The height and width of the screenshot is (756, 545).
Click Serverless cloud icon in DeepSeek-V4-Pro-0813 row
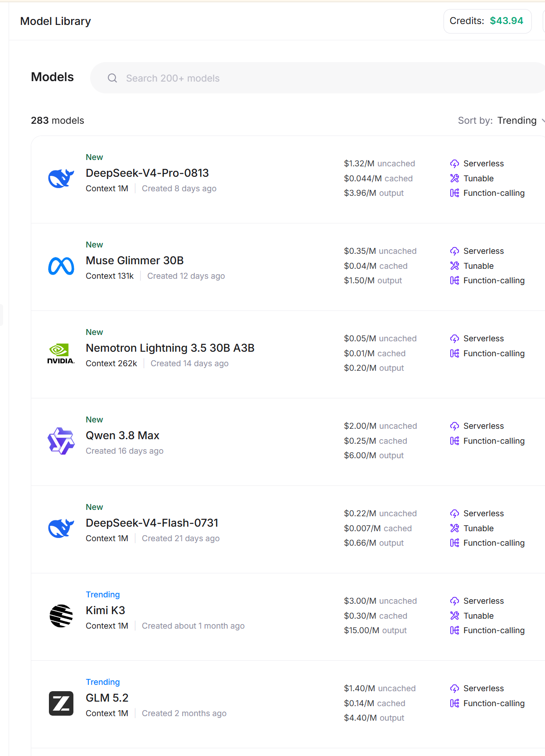454,164
